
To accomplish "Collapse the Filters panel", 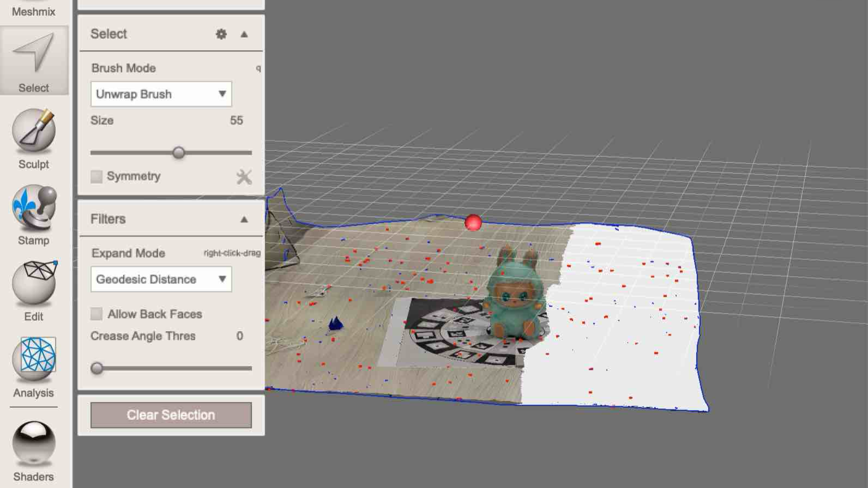I will click(x=244, y=219).
